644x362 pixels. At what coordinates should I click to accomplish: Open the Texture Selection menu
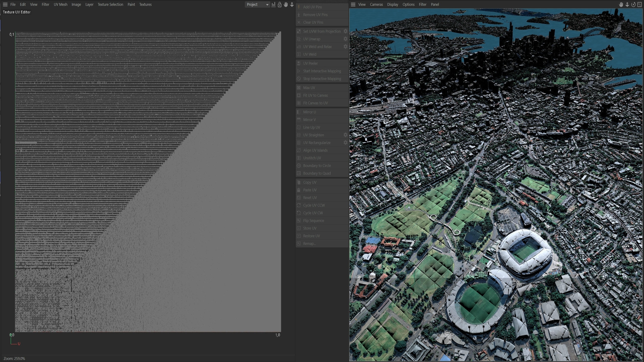pyautogui.click(x=110, y=5)
